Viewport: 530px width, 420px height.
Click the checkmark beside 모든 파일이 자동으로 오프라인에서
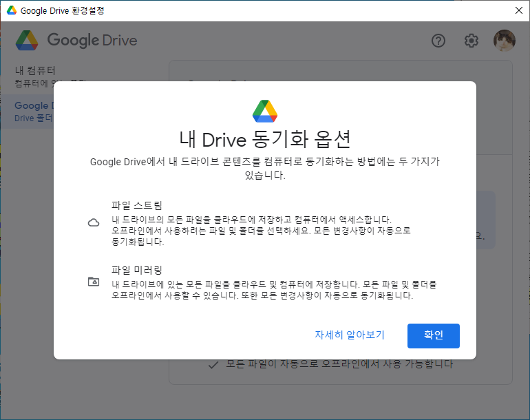pos(213,365)
